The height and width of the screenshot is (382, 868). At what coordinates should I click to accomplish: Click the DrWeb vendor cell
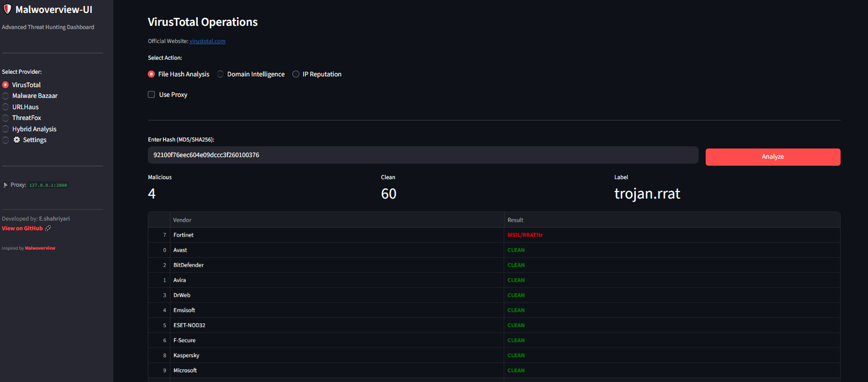337,295
